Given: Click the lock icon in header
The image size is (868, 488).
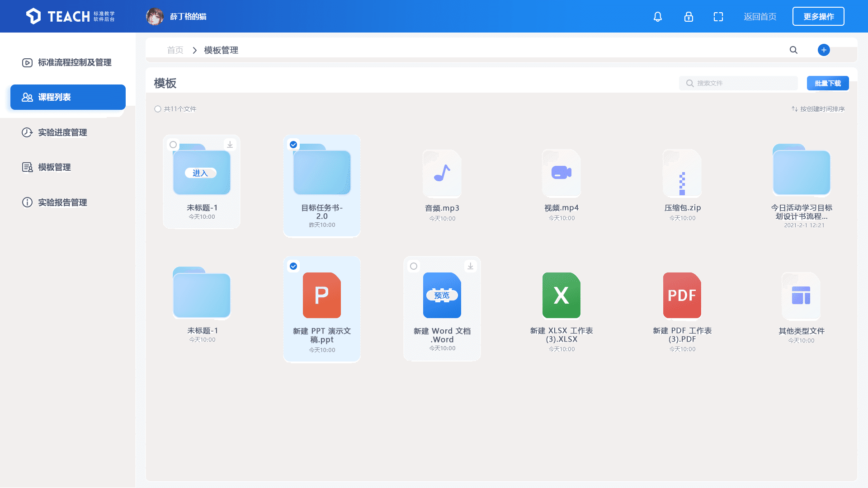Looking at the screenshot, I should (689, 17).
